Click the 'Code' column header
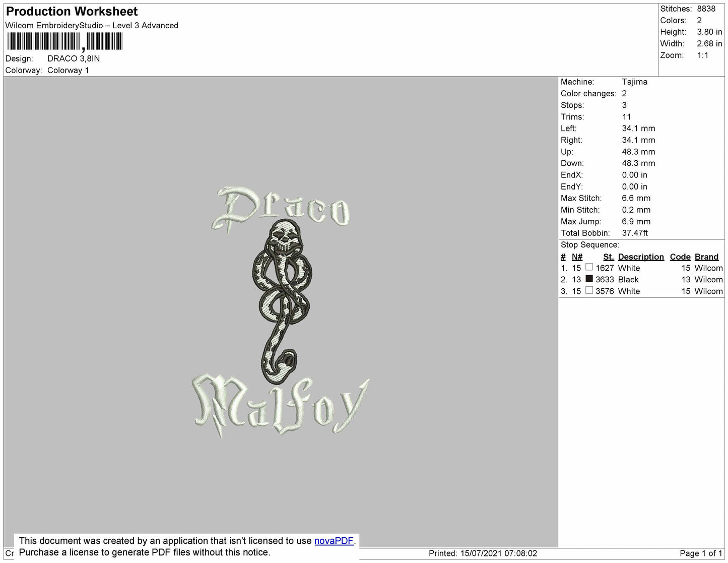Image resolution: width=728 pixels, height=563 pixels. [680, 257]
